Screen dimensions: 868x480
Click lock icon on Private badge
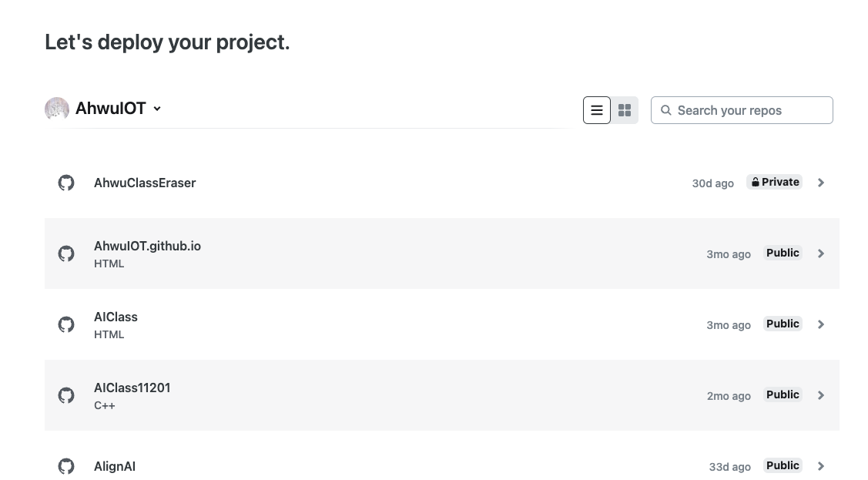click(x=756, y=183)
